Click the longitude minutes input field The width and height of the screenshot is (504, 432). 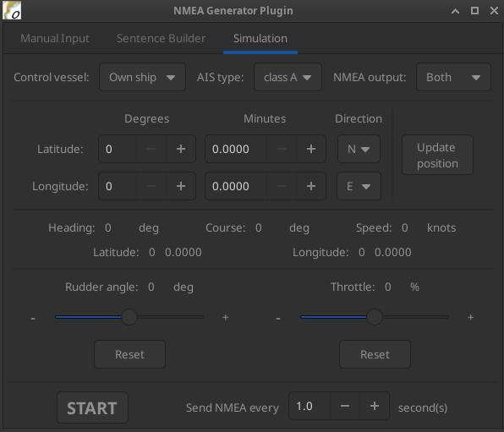point(236,186)
